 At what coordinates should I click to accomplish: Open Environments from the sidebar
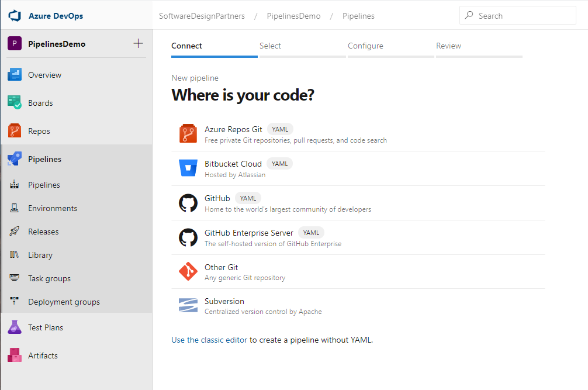[13, 208]
